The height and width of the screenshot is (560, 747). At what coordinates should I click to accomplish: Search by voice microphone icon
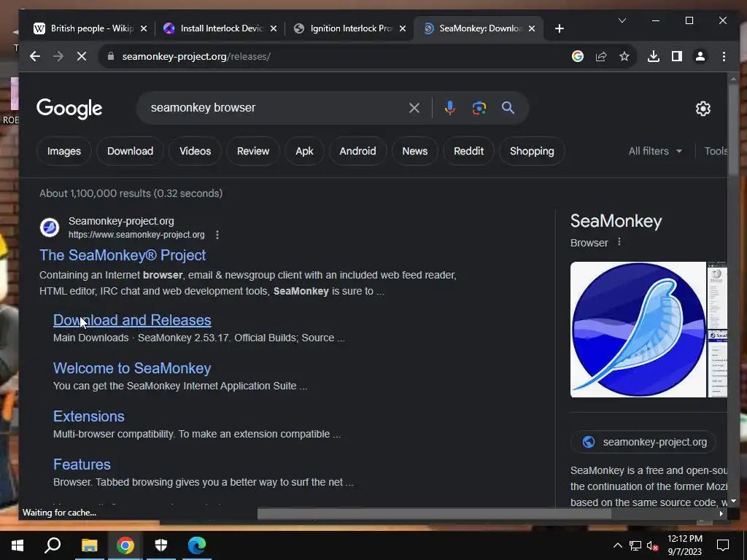[x=449, y=108]
